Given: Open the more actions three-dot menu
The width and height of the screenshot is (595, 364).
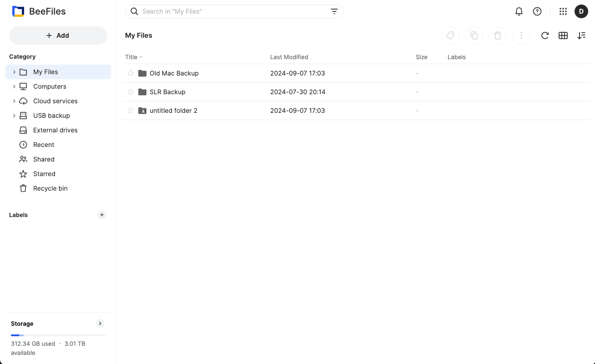Looking at the screenshot, I should (521, 35).
